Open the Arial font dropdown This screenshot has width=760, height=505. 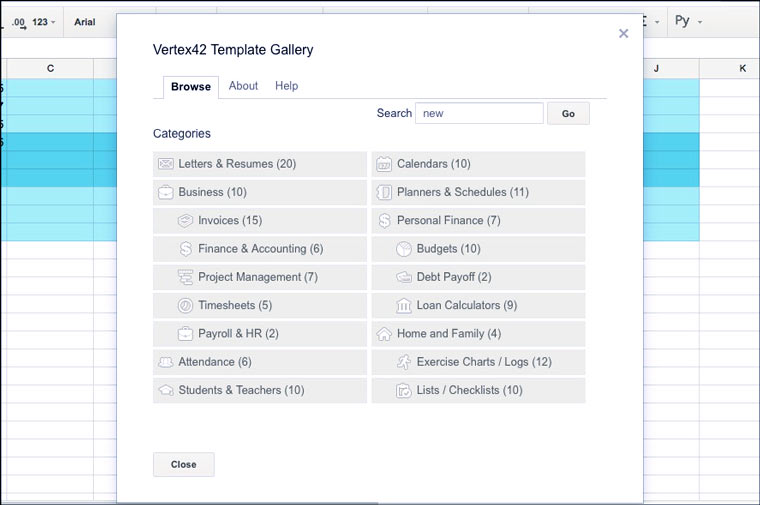(x=85, y=22)
